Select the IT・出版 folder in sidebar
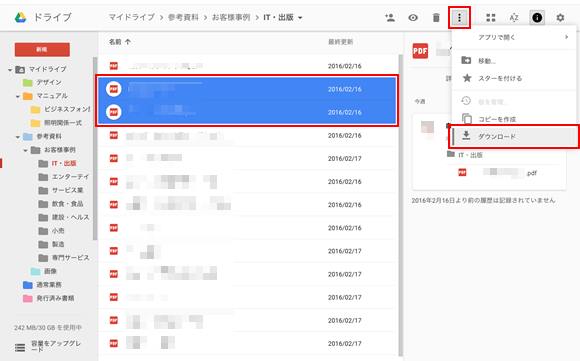The image size is (580, 361). 64,163
